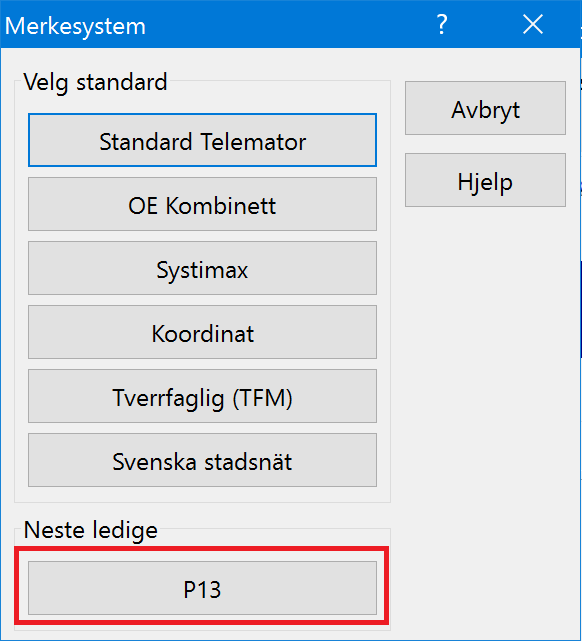This screenshot has width=582, height=641.
Task: Select the Standard Telemator standard
Action: point(202,140)
